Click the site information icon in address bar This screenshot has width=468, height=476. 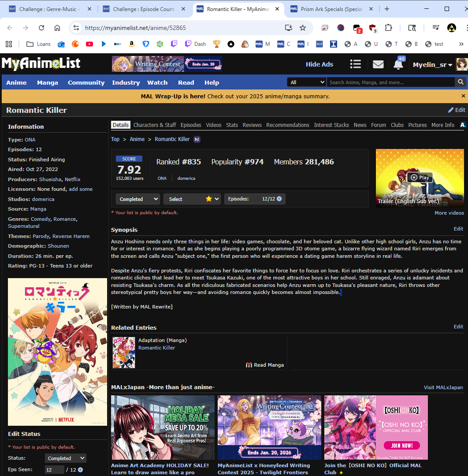tap(76, 28)
